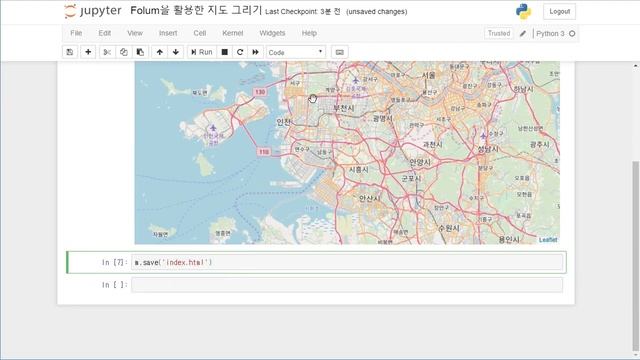Click the 부천시 label on the map
This screenshot has width=640, height=360.
point(343,108)
